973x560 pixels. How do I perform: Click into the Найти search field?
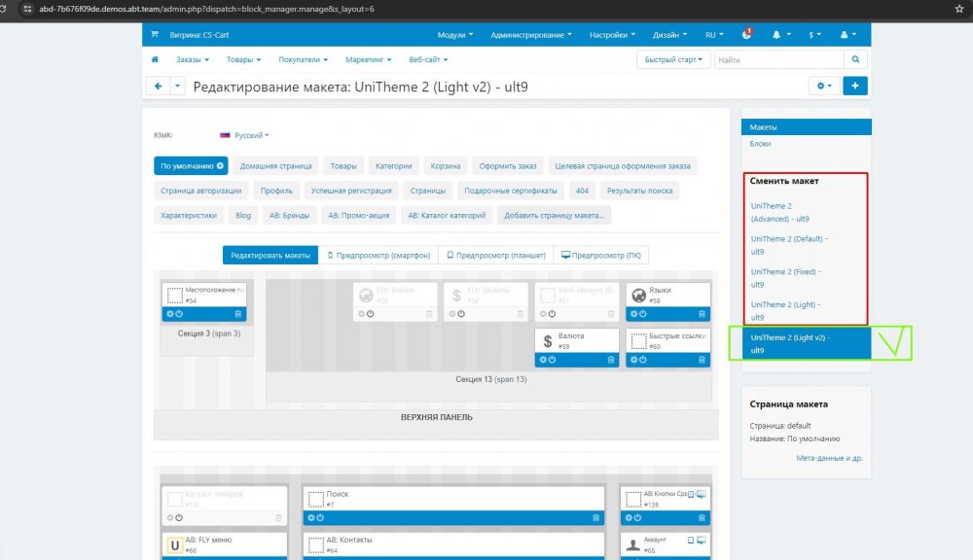click(x=778, y=59)
